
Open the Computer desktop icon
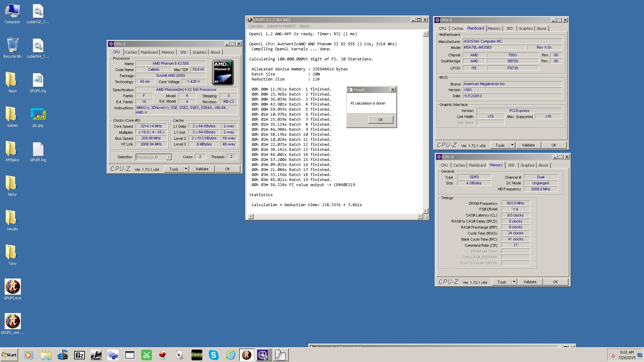(12, 14)
